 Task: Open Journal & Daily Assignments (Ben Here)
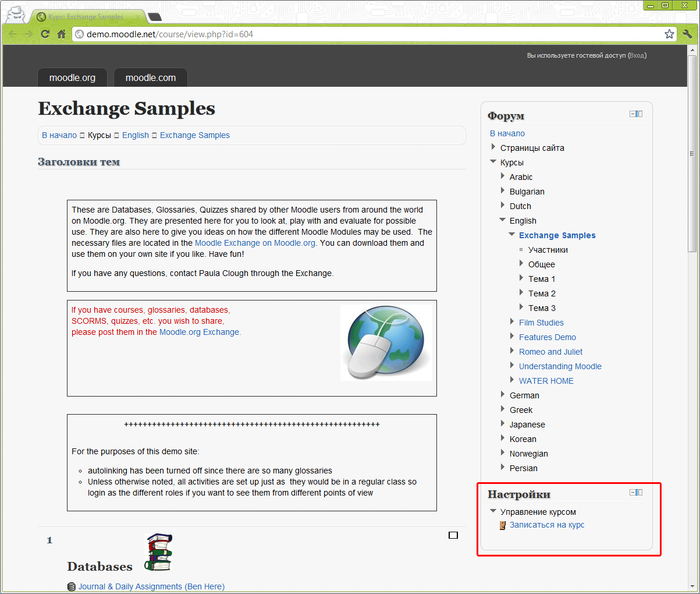(152, 586)
